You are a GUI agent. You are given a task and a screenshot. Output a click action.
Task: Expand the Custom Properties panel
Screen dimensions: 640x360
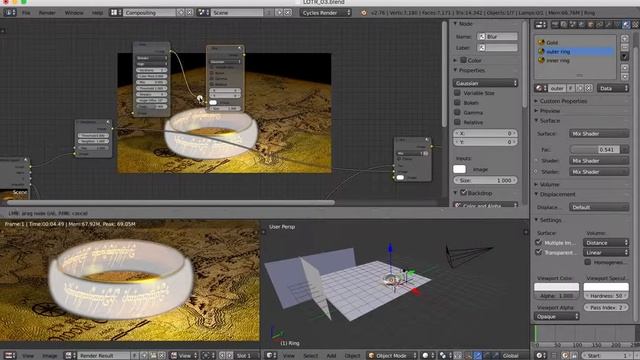536,101
